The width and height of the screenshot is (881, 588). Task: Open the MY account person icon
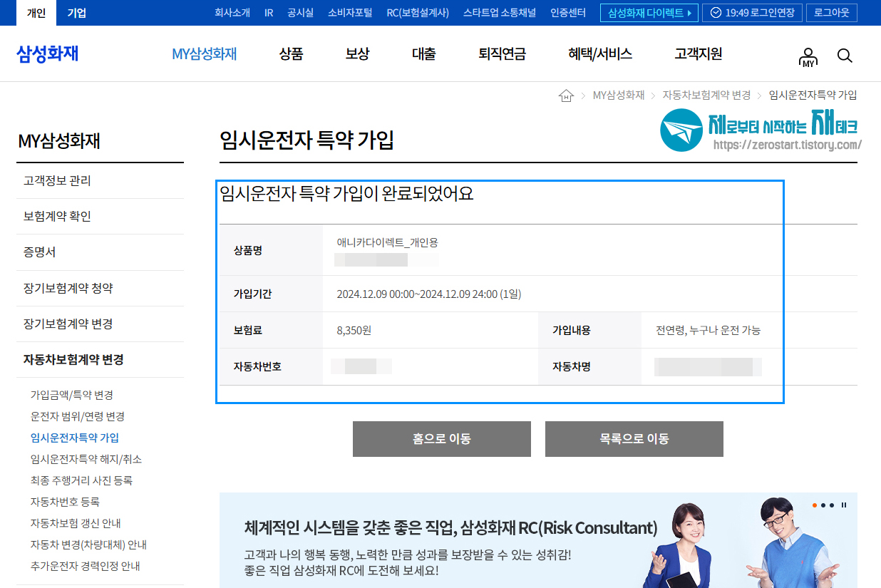pos(808,57)
